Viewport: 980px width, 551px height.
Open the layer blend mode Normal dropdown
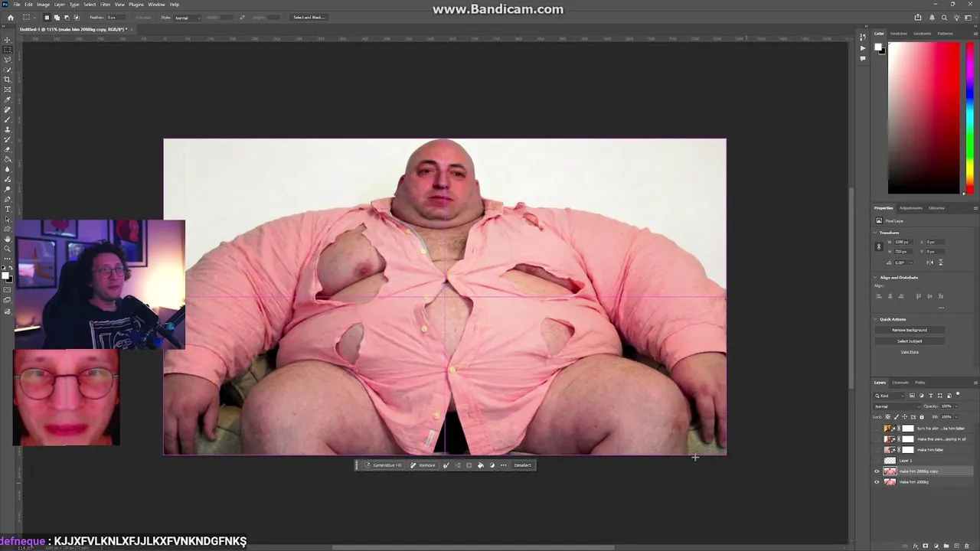tap(897, 406)
